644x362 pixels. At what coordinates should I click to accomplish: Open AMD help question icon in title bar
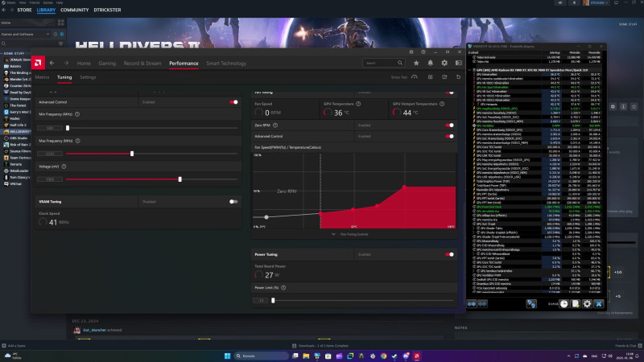(x=423, y=51)
